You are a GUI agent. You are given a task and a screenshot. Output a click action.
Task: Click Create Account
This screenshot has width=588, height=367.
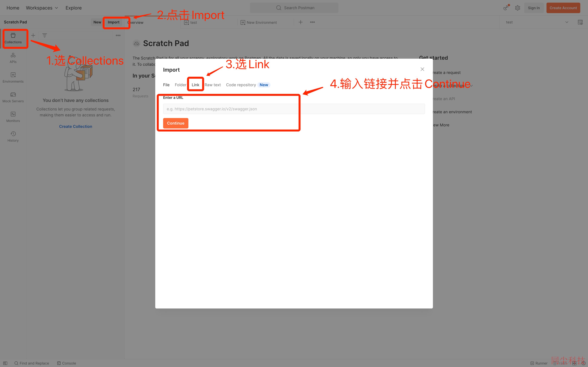click(563, 8)
